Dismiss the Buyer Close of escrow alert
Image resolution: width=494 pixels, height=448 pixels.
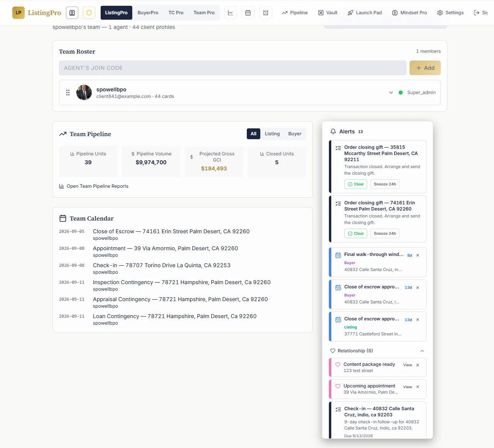pyautogui.click(x=418, y=288)
